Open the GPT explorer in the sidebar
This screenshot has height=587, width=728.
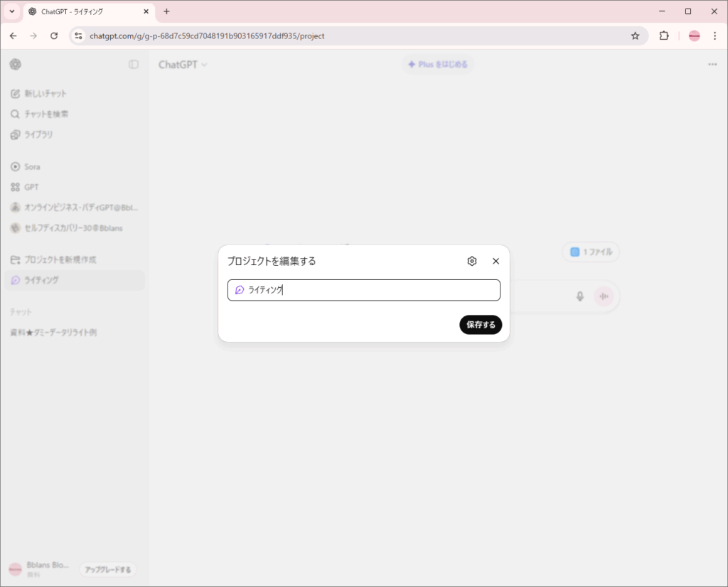tap(31, 187)
